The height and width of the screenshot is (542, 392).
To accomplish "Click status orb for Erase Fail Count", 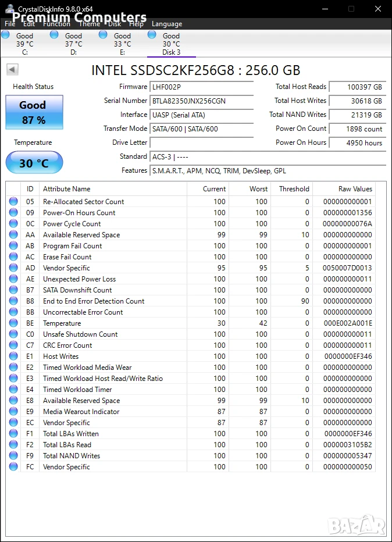I will (13, 256).
